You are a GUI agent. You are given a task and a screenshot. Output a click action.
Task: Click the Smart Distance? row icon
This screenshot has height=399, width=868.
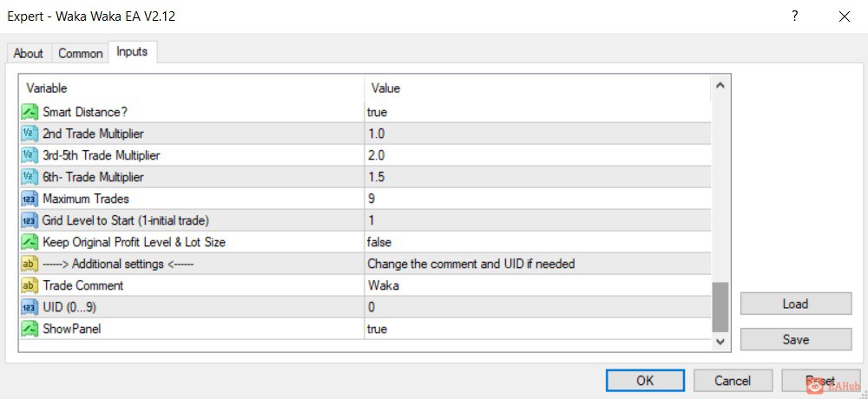point(30,112)
